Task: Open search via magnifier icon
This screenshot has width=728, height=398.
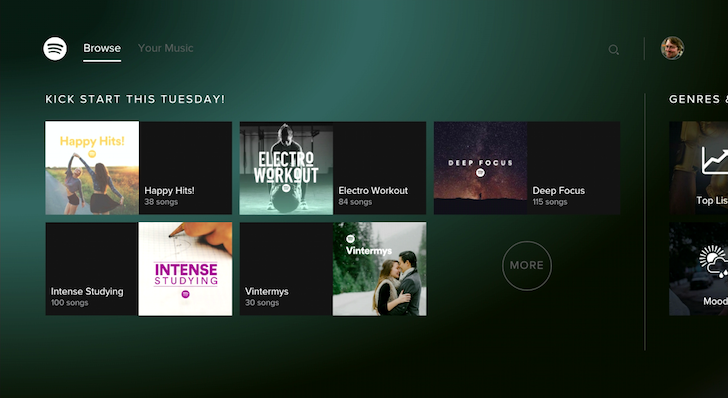Action: (613, 50)
